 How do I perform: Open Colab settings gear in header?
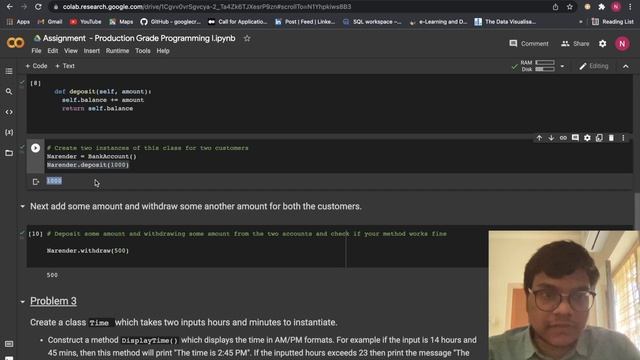pyautogui.click(x=602, y=44)
